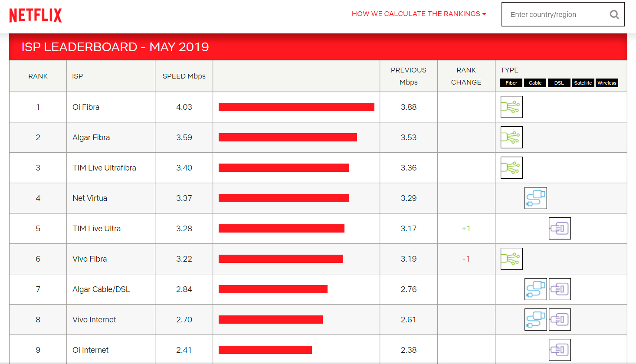The image size is (636, 364).
Task: Click the cable icon in Vivo Internet row
Action: click(536, 319)
